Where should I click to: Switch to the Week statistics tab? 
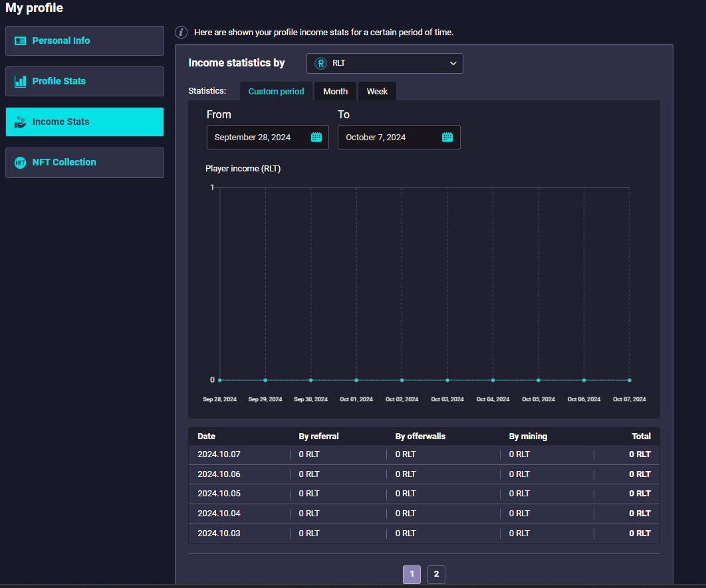[x=377, y=91]
